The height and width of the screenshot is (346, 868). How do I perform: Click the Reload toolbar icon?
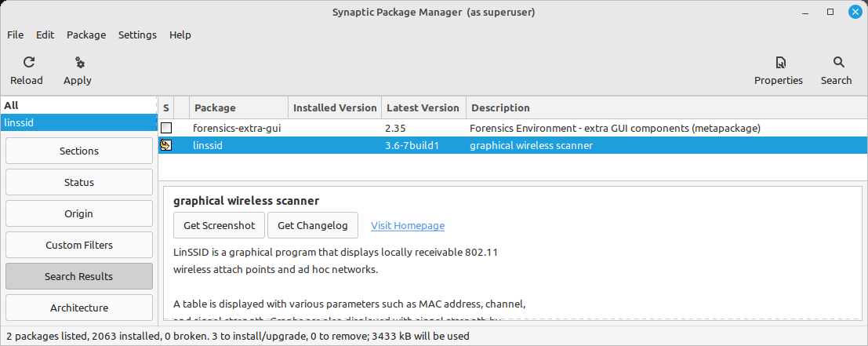point(27,63)
